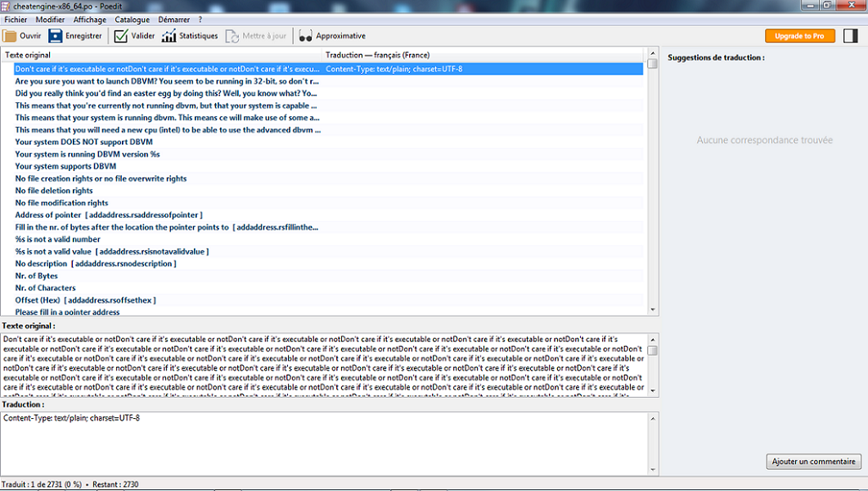The width and height of the screenshot is (868, 491).
Task: Toggle Approximative fuzzy glasses icon
Action: pos(305,36)
